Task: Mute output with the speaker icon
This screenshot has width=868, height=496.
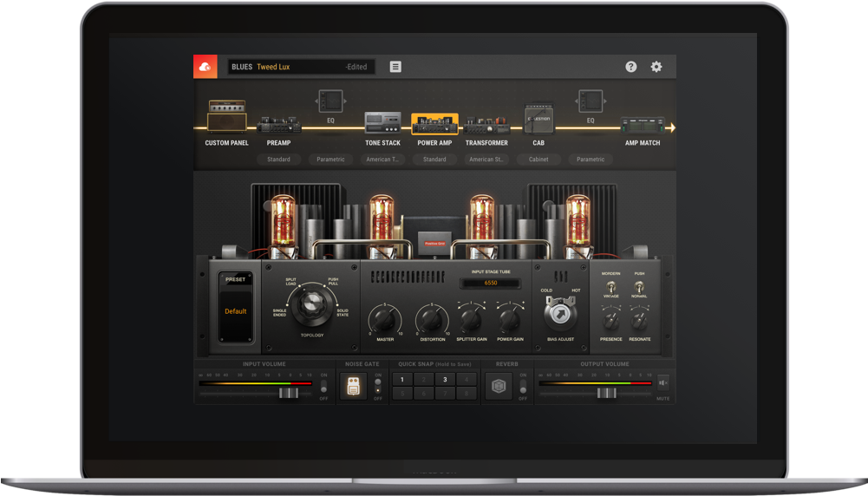Action: (x=662, y=382)
